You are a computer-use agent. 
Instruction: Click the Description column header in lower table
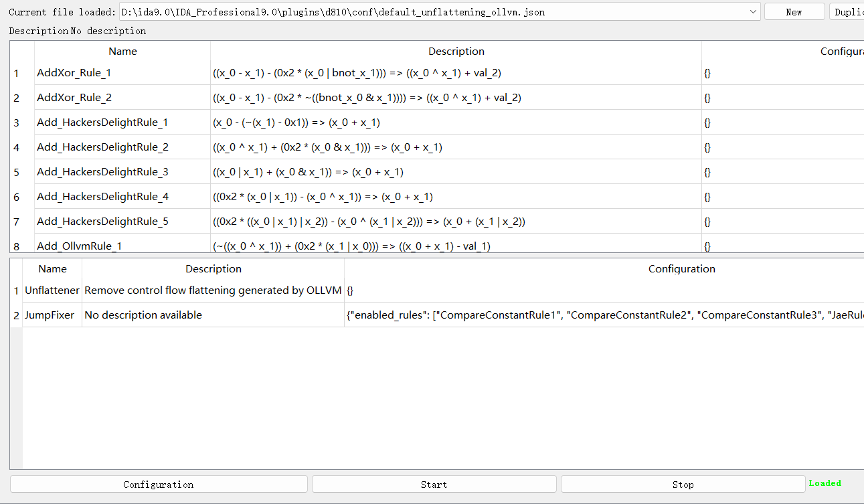click(213, 268)
